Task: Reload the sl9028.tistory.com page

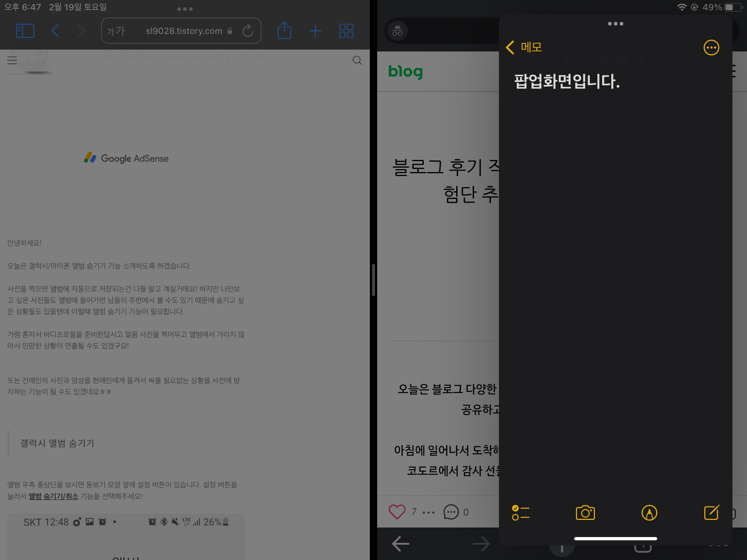Action: (248, 31)
